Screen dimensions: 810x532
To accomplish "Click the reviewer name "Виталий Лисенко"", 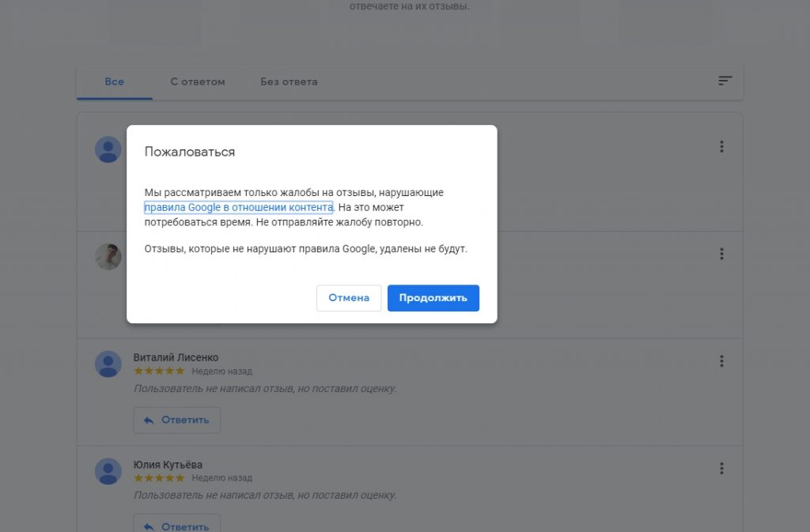I will click(x=176, y=357).
